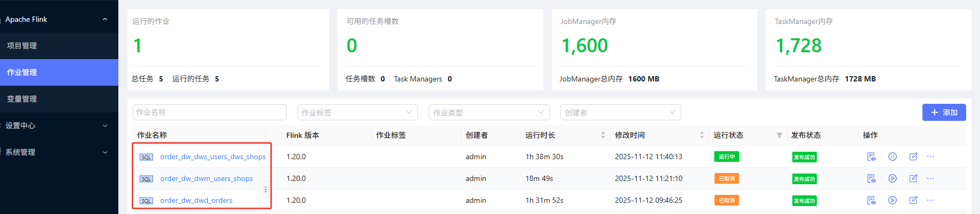Click duration value 1h 31m 52s

[x=544, y=200]
